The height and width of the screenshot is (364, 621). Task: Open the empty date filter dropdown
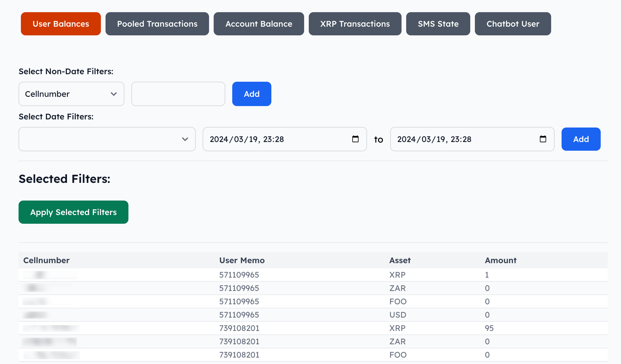click(107, 139)
